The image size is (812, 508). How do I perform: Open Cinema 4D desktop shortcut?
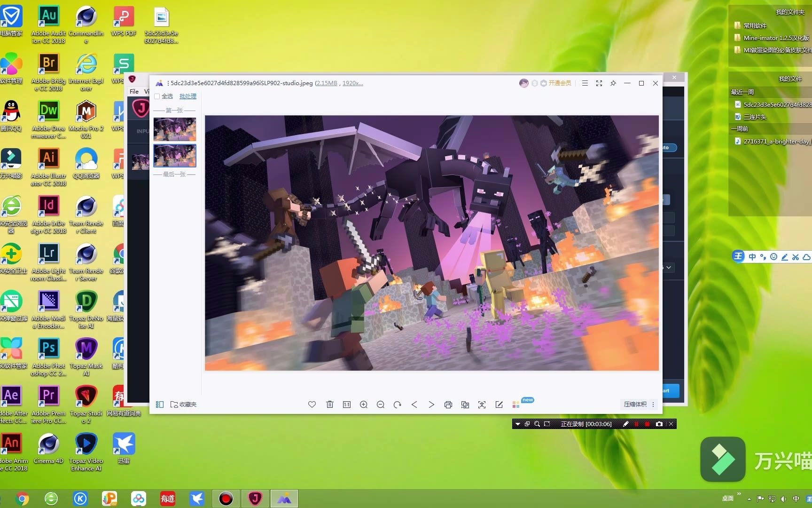coord(48,448)
